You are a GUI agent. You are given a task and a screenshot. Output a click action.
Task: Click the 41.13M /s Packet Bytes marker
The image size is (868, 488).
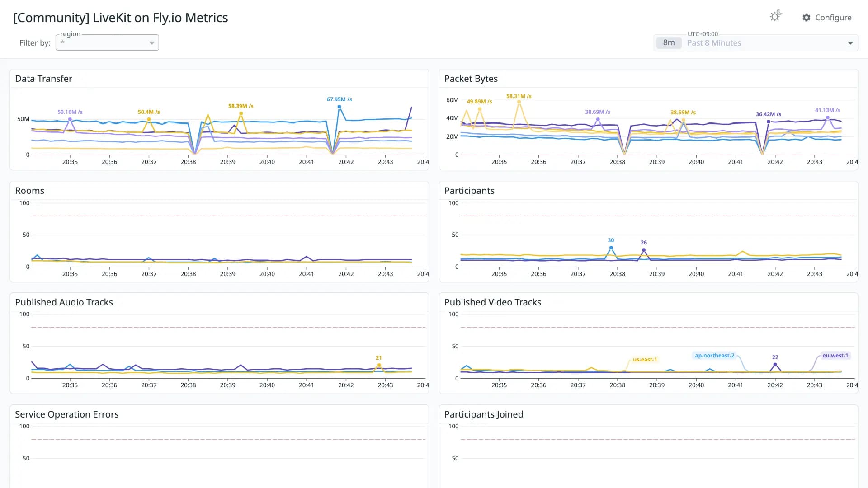pos(828,117)
